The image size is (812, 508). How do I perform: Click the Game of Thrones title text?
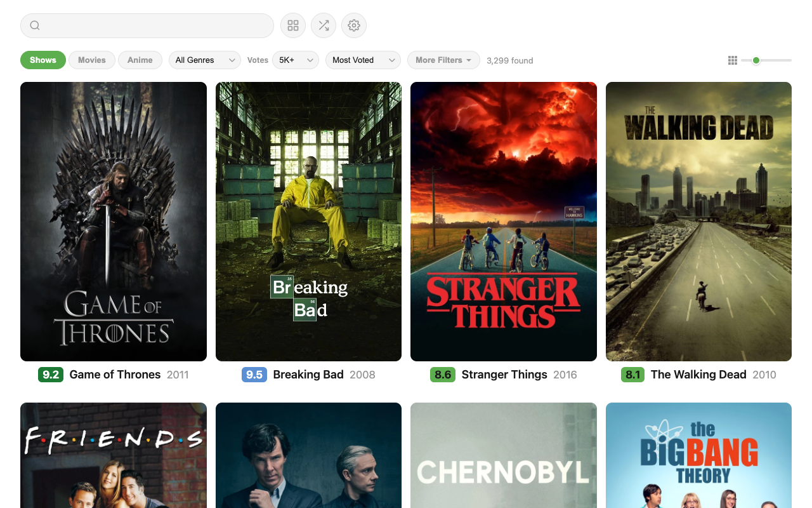pyautogui.click(x=115, y=375)
